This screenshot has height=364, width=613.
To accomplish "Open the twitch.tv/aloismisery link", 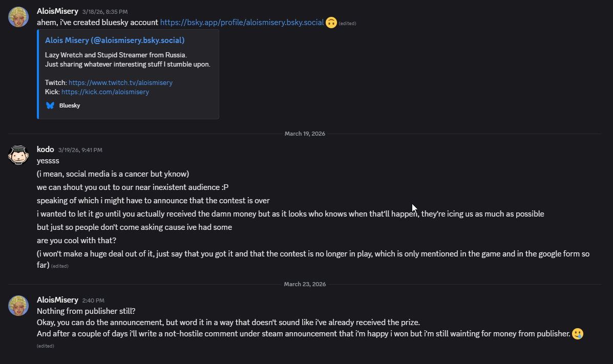I will point(120,82).
